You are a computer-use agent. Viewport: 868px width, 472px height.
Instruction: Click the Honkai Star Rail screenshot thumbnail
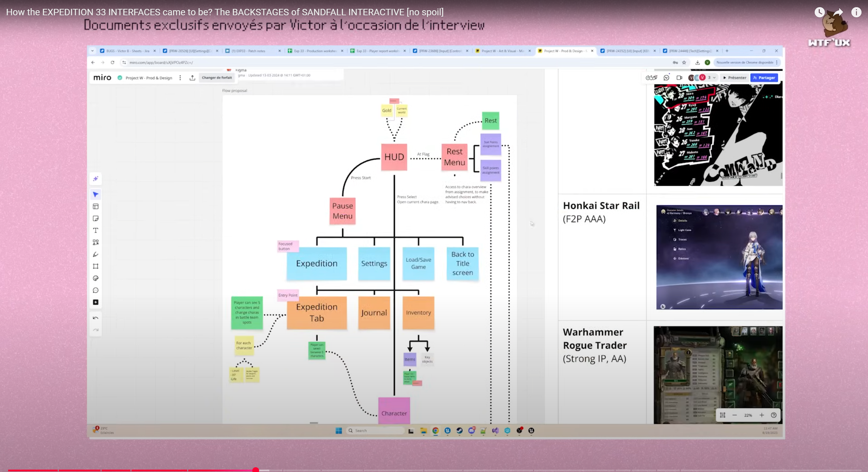pos(719,257)
